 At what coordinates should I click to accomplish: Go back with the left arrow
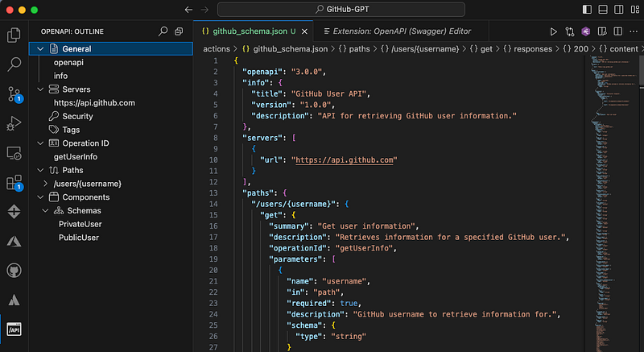(188, 10)
